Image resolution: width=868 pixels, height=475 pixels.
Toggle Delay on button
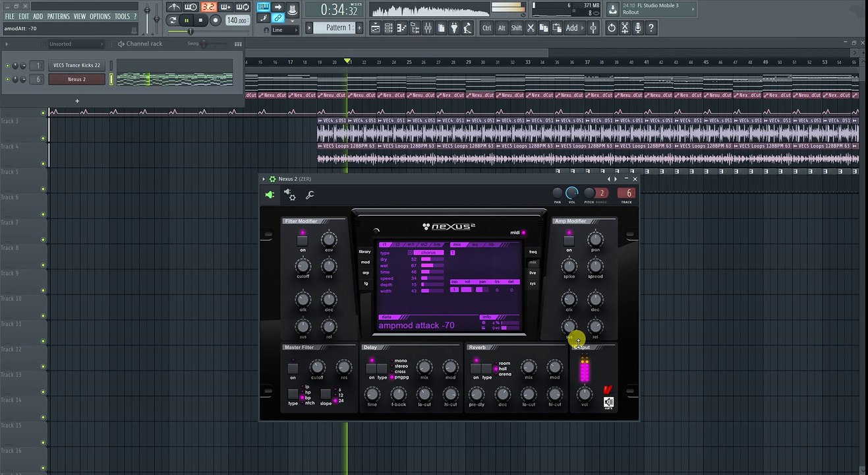pyautogui.click(x=372, y=368)
